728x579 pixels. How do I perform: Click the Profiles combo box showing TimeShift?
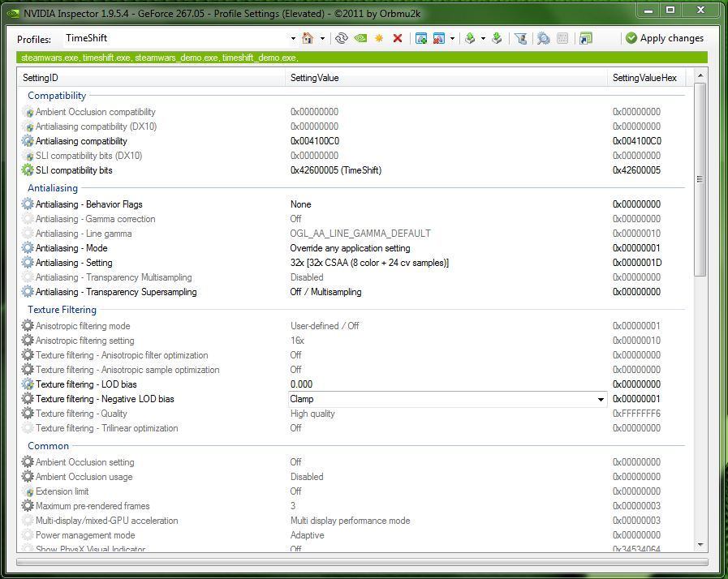pyautogui.click(x=179, y=38)
